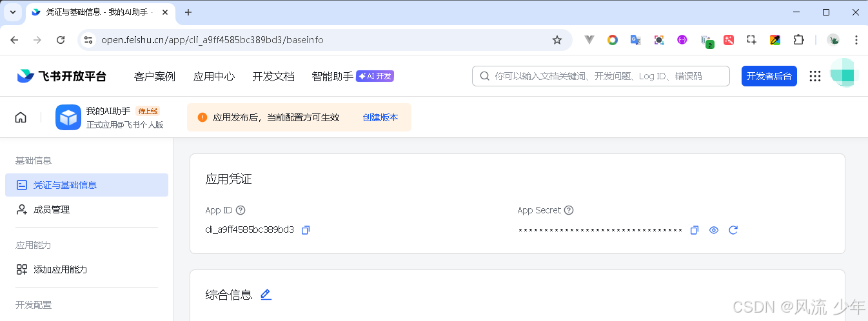
Task: Reload the page
Action: (61, 40)
